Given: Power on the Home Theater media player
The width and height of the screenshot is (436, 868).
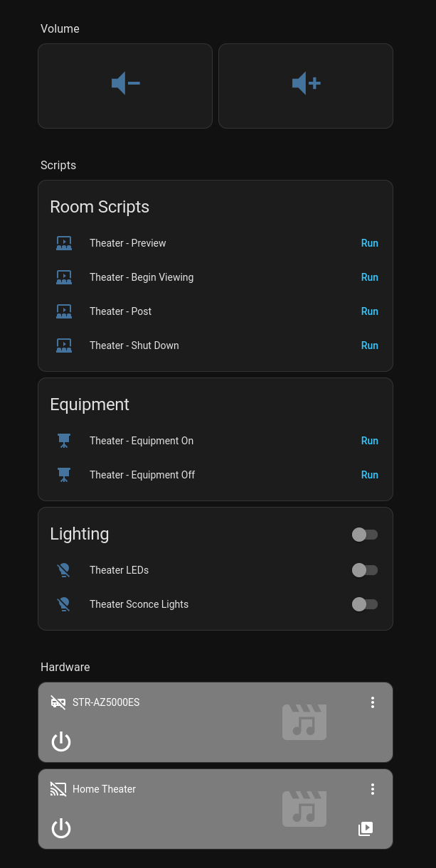Looking at the screenshot, I should (x=61, y=828).
